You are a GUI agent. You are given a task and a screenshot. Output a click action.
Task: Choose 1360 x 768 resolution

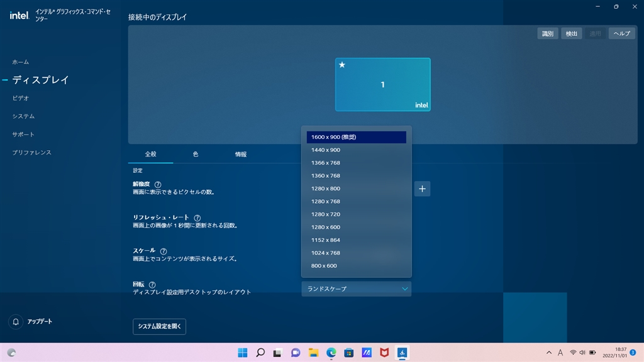[357, 176]
